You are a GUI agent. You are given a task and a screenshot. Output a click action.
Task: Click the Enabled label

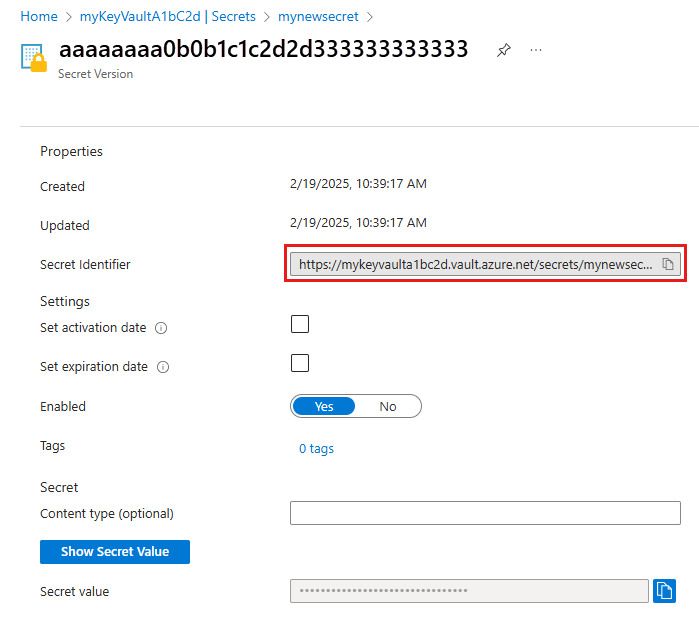point(63,407)
